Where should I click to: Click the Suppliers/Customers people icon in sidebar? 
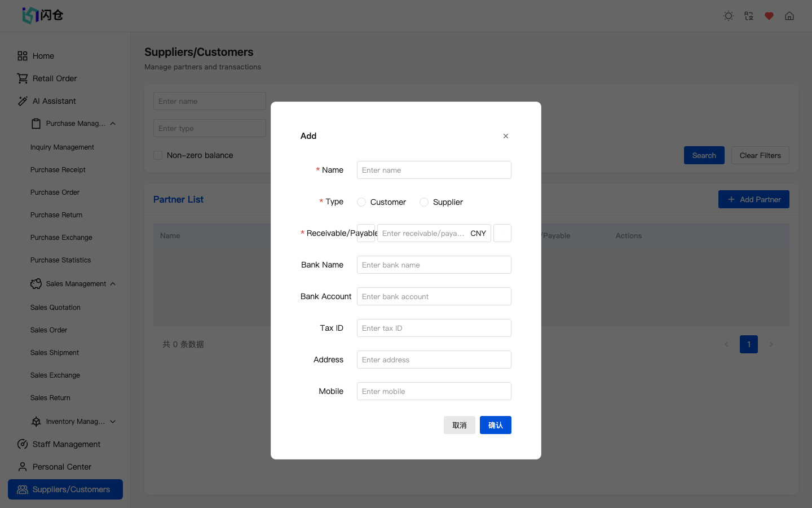[x=23, y=489]
